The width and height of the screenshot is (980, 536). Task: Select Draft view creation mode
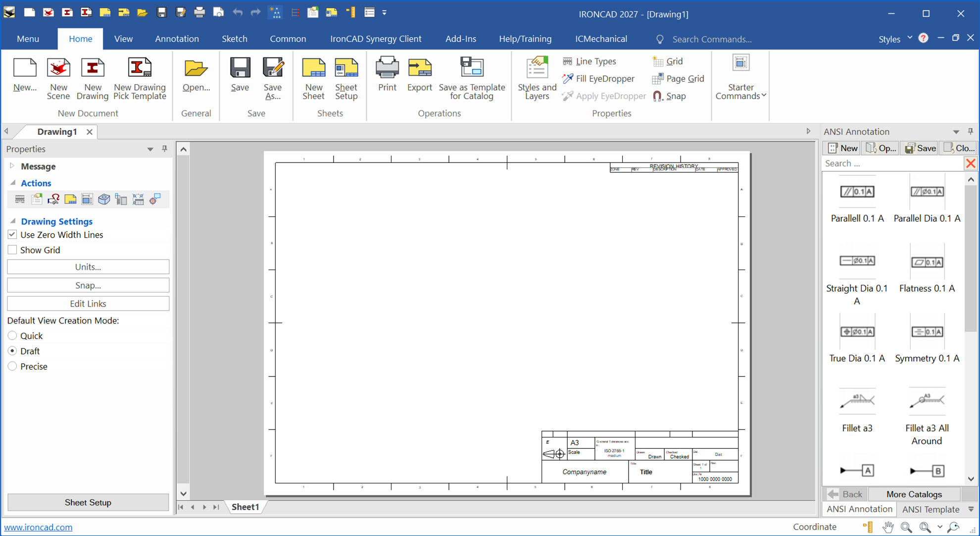click(12, 351)
